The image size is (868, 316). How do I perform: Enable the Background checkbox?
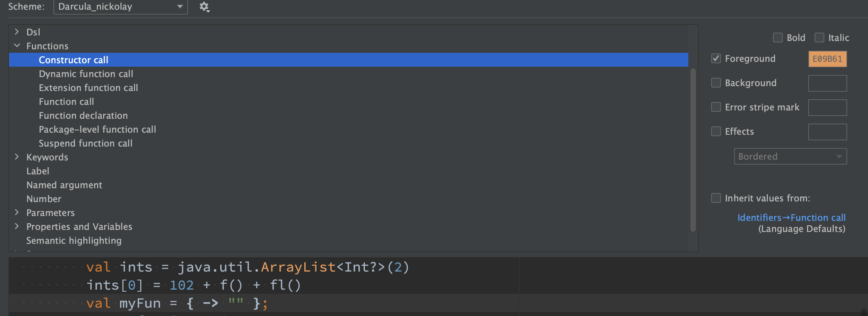point(716,83)
